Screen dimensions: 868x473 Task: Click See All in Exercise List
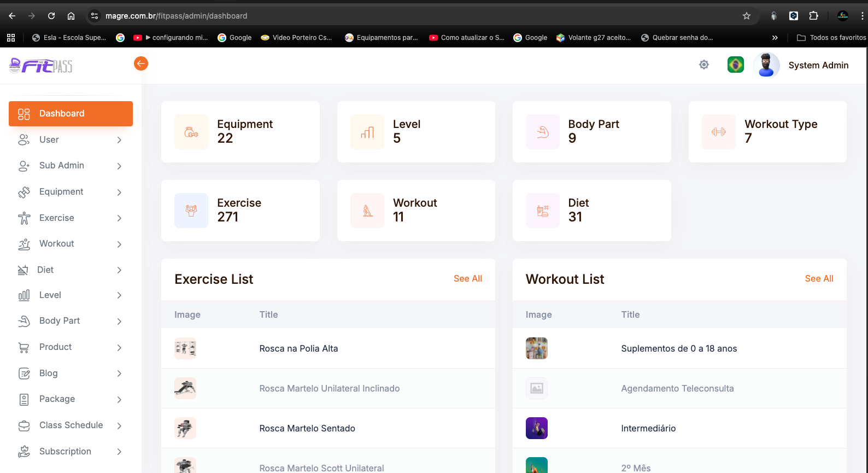click(x=467, y=279)
